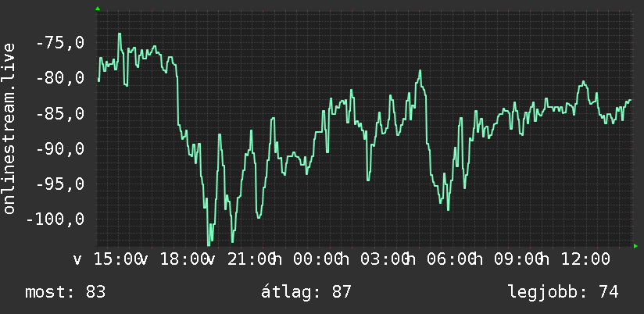Click the most: 83 current value

66,292
